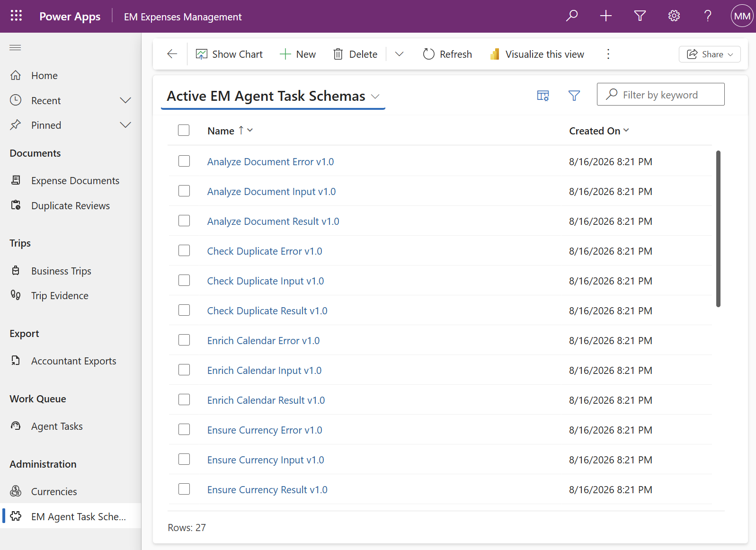Click the Rows: 27 count text

pyautogui.click(x=187, y=527)
